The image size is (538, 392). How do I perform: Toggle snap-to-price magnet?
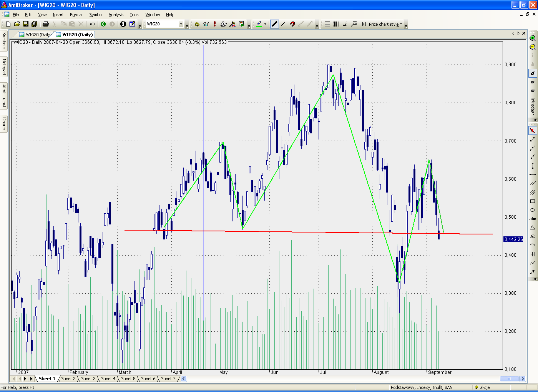point(292,24)
